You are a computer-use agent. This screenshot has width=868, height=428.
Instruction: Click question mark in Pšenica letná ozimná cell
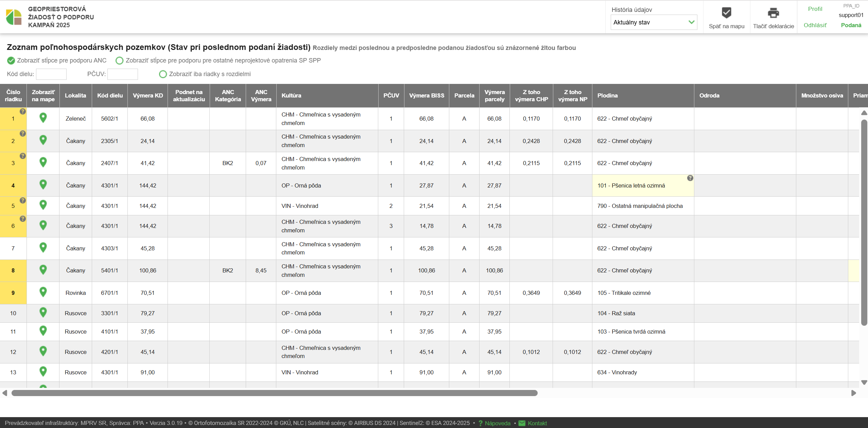(690, 178)
